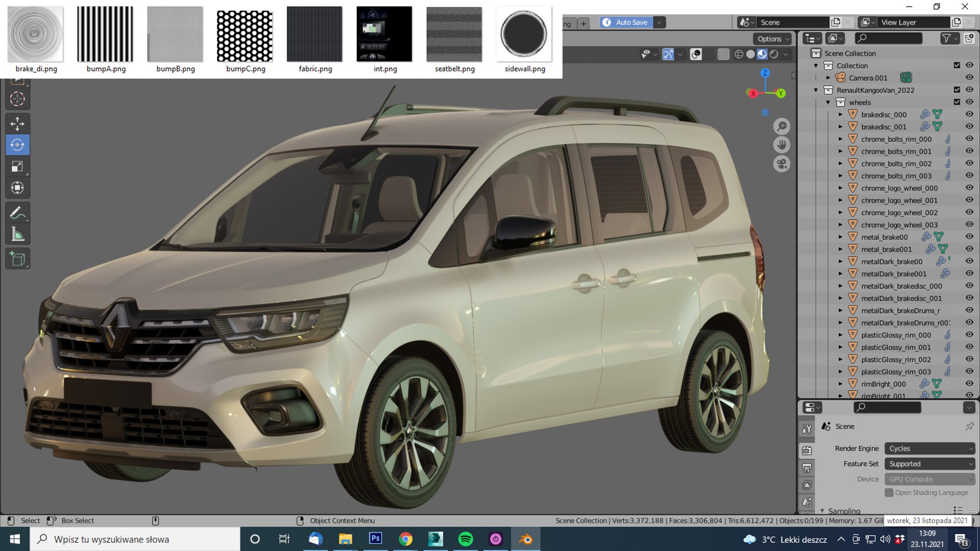Open the Auto Save dropdown arrow
Image resolution: width=980 pixels, height=551 pixels.
pos(659,22)
